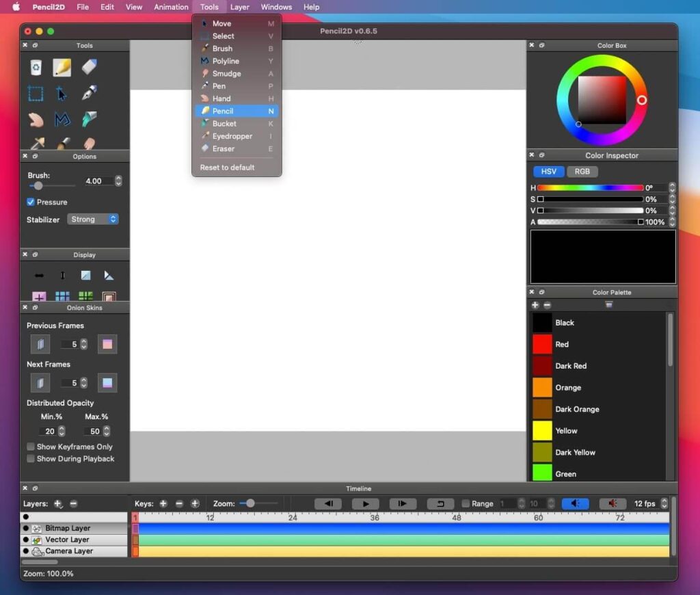Adjust the Min.% opacity stepper
Screen dimensions: 700x595
62,431
